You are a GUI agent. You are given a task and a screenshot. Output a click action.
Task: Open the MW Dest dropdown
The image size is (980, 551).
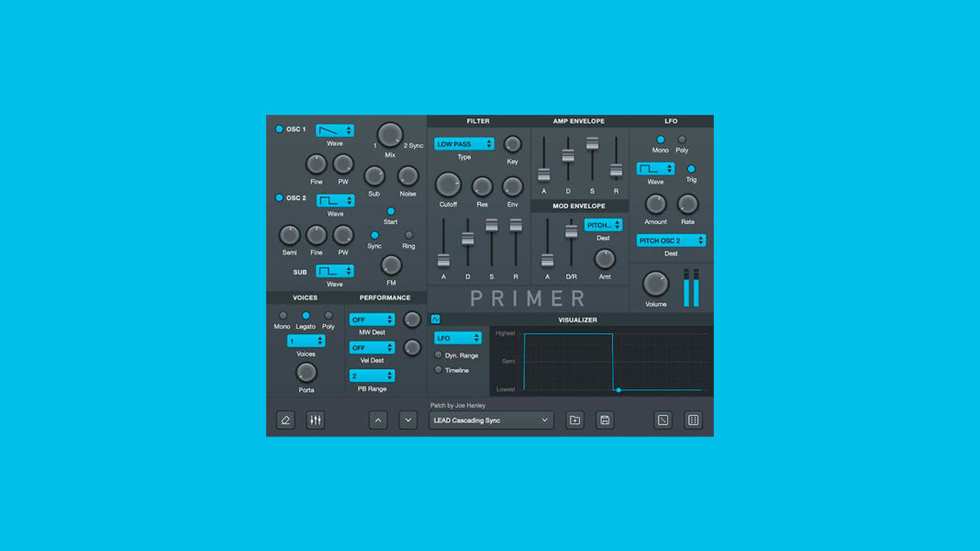(372, 320)
